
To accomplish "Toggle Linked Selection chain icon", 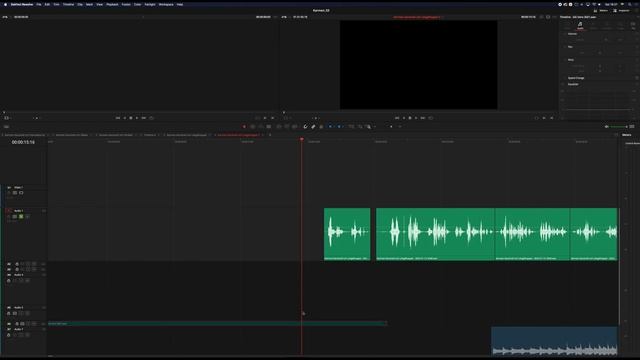I will [313, 127].
